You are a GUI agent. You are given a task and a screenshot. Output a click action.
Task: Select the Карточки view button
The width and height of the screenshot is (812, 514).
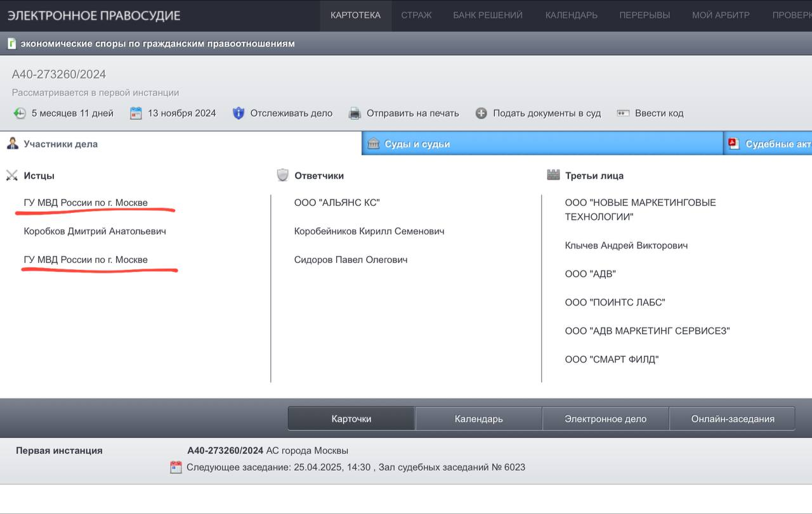(351, 419)
